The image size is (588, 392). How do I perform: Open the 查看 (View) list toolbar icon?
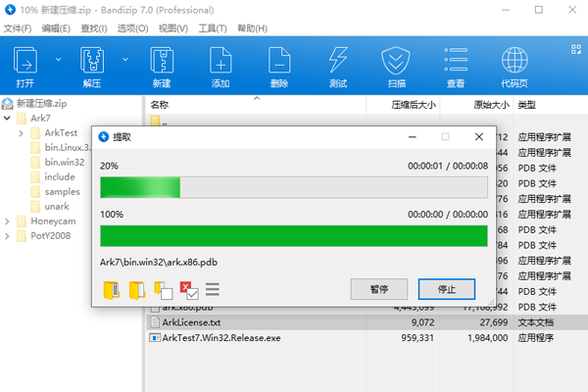(x=456, y=59)
